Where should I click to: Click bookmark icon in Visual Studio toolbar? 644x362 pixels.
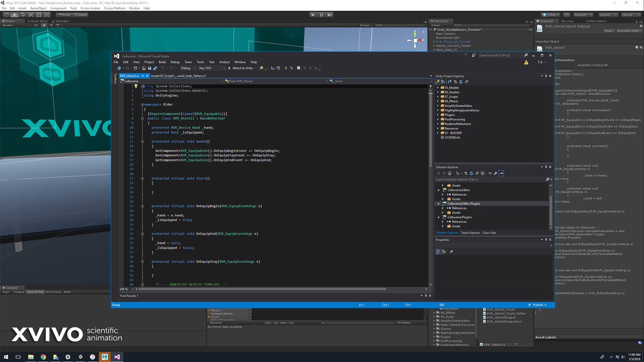point(299,68)
